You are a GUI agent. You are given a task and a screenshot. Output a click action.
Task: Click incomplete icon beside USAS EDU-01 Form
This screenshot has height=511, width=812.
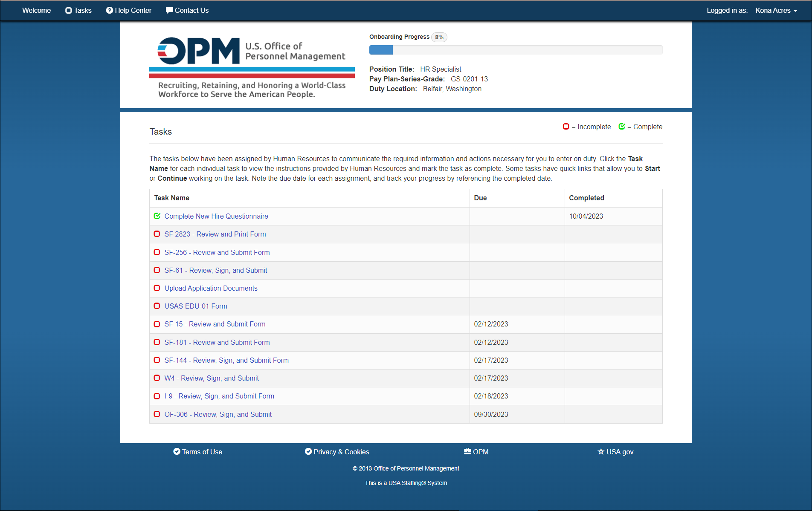[x=157, y=306]
